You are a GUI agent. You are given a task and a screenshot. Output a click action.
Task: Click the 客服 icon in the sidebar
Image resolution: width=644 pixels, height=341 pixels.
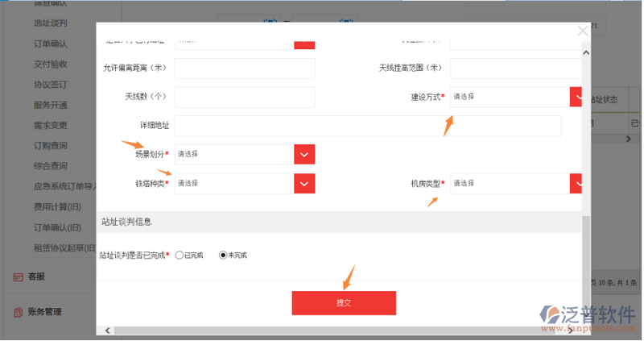pyautogui.click(x=18, y=277)
